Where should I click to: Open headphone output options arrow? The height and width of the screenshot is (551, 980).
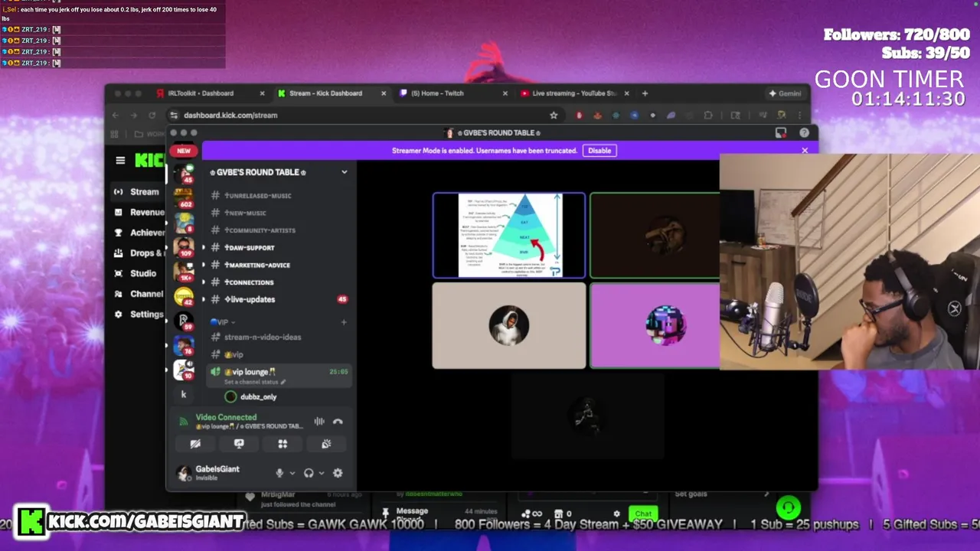point(321,473)
